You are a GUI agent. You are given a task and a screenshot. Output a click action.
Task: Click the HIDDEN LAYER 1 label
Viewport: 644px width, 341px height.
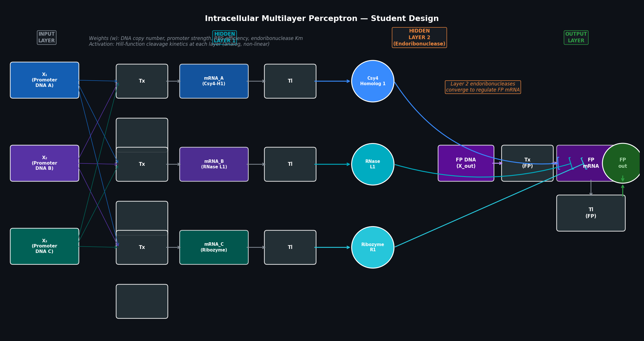[225, 37]
